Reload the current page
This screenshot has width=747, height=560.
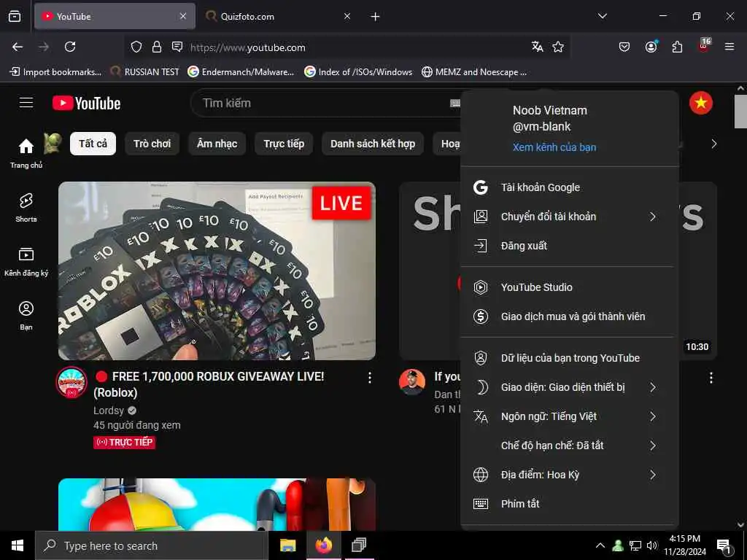[70, 47]
